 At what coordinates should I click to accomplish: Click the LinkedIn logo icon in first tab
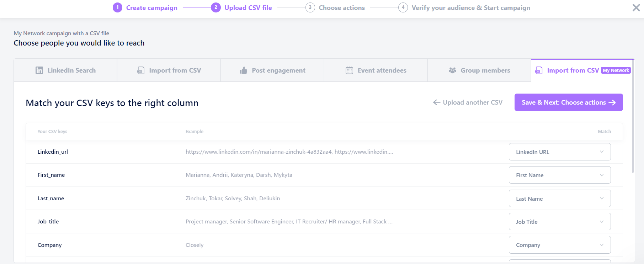[x=39, y=70]
